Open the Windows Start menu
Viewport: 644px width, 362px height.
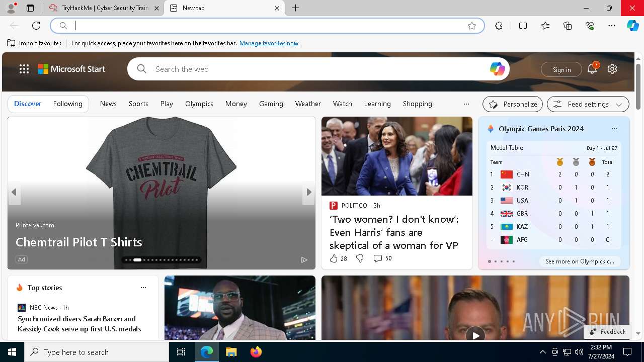tap(12, 352)
